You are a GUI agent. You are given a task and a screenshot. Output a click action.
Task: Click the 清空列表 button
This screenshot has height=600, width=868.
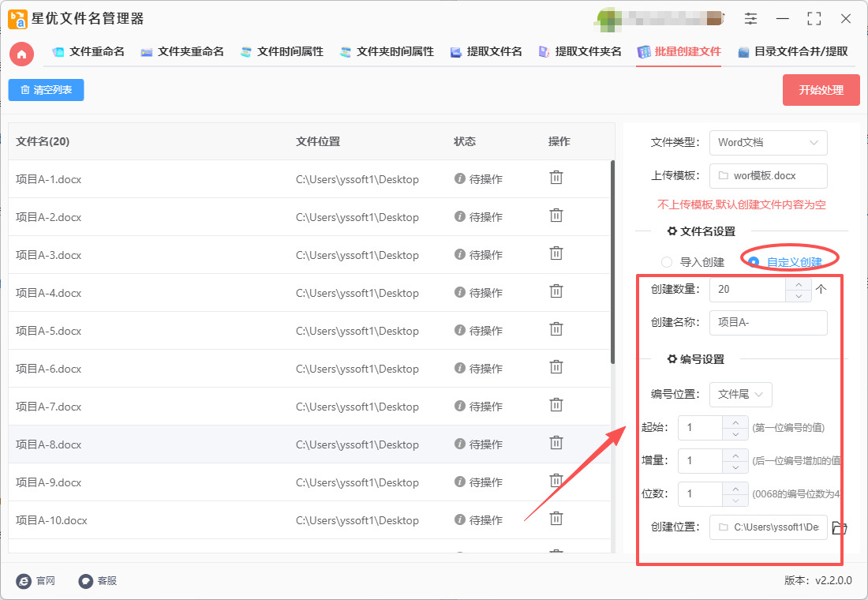46,90
